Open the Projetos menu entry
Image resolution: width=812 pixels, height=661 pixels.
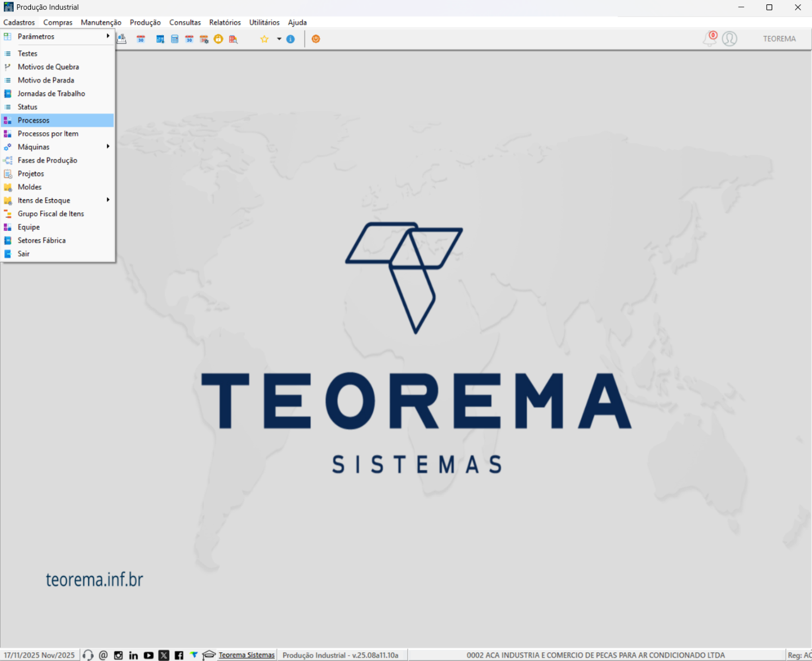click(58, 174)
